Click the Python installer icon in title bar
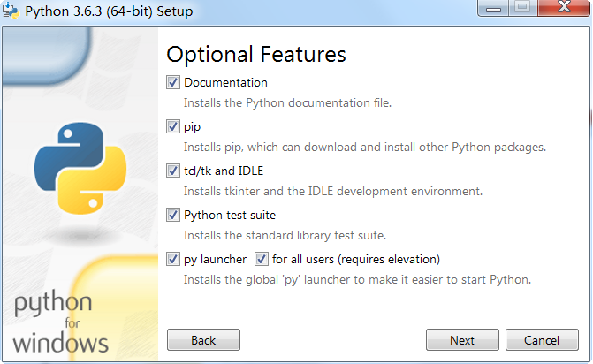 click(11, 11)
